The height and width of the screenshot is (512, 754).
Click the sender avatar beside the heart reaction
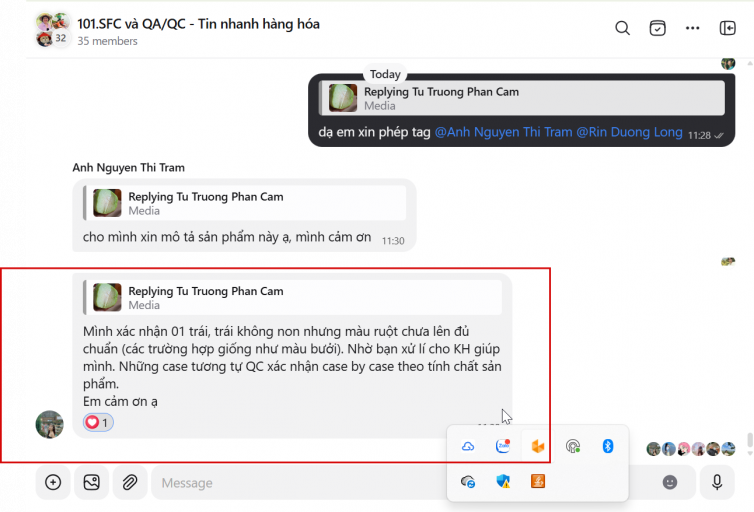click(50, 425)
